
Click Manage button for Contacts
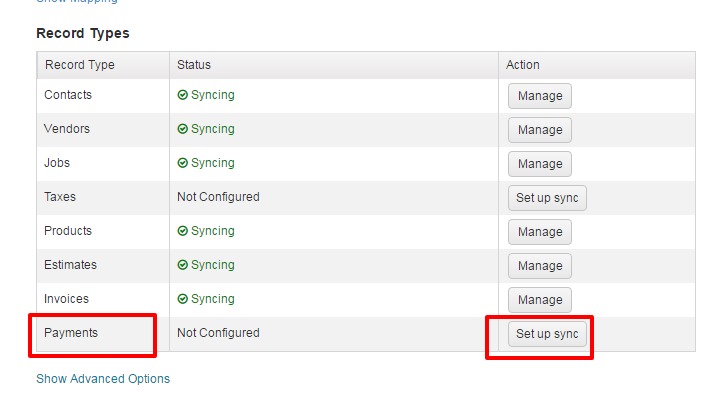[539, 96]
